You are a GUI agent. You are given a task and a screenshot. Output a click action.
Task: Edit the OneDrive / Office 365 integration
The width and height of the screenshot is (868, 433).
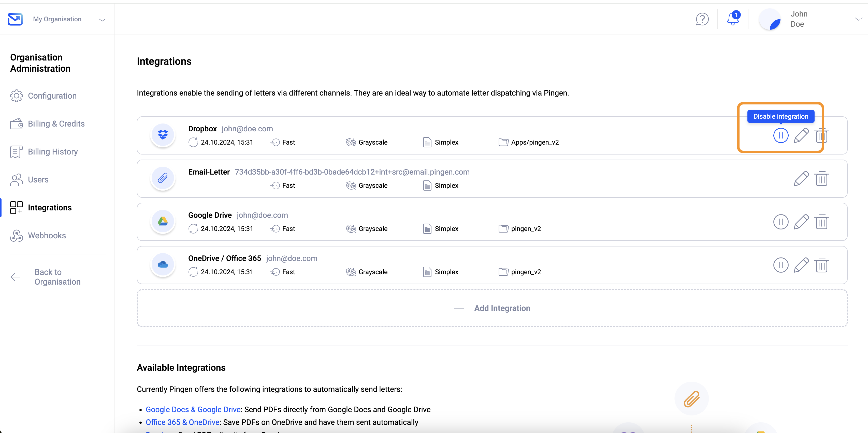[x=801, y=265]
